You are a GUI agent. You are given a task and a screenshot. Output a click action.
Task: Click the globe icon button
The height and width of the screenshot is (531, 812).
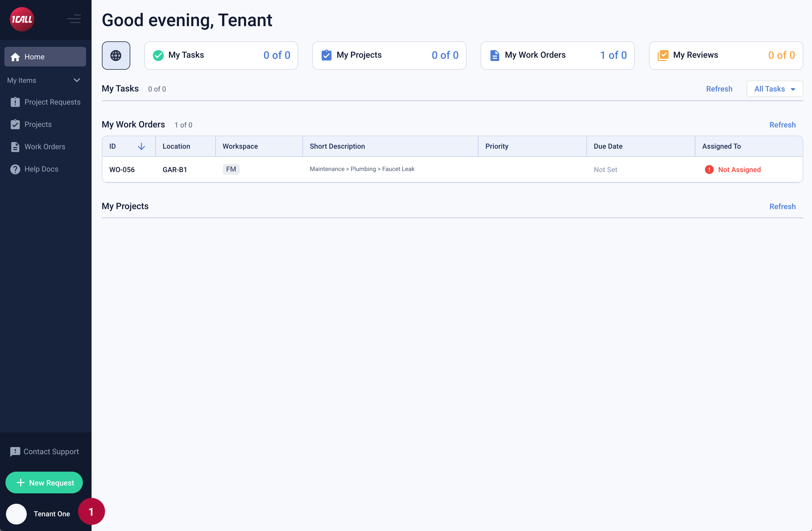(x=116, y=56)
